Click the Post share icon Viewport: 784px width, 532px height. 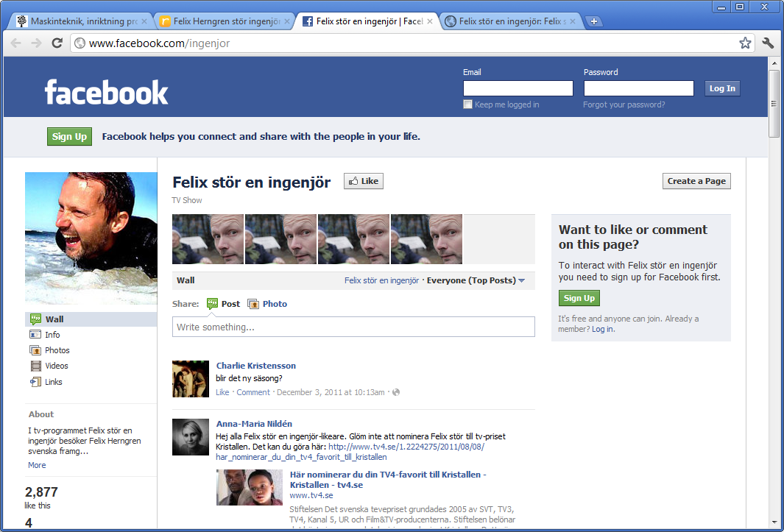212,303
